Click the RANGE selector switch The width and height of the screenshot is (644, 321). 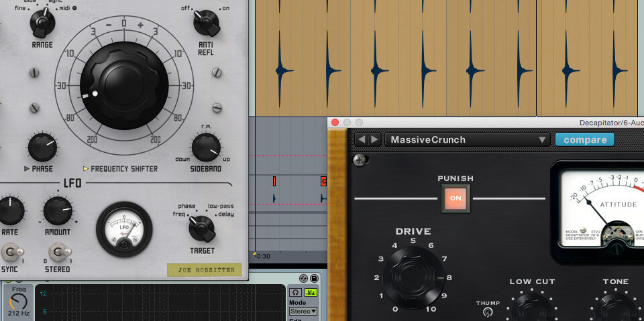pyautogui.click(x=42, y=23)
